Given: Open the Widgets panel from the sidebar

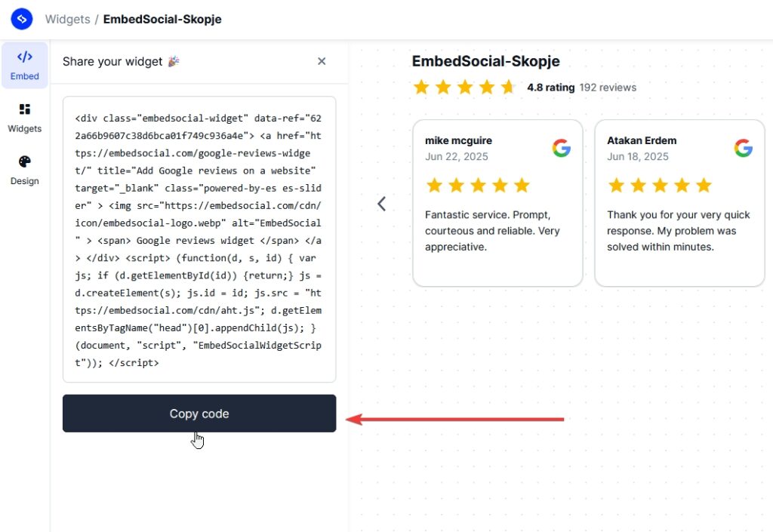Looking at the screenshot, I should coord(25,118).
